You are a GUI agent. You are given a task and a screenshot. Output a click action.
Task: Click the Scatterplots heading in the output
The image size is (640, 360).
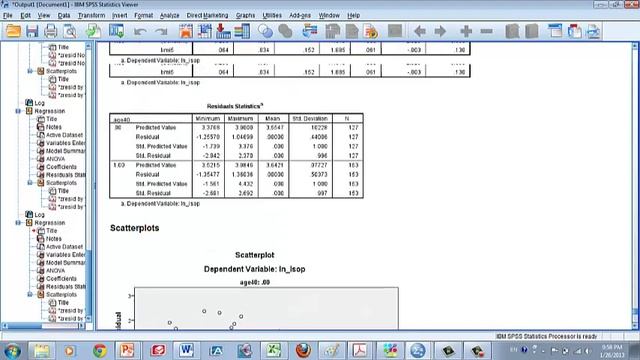[x=135, y=228]
